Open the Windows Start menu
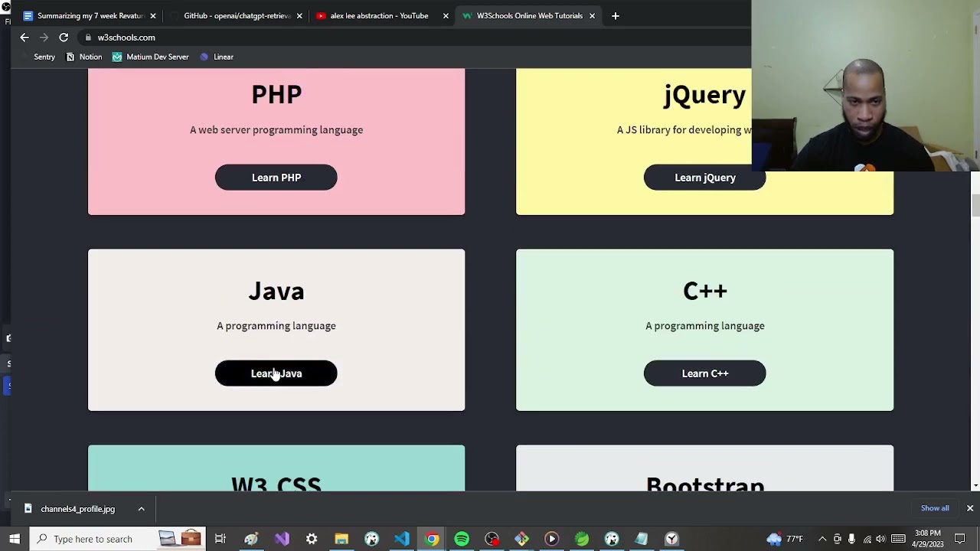The height and width of the screenshot is (551, 980). click(x=15, y=539)
